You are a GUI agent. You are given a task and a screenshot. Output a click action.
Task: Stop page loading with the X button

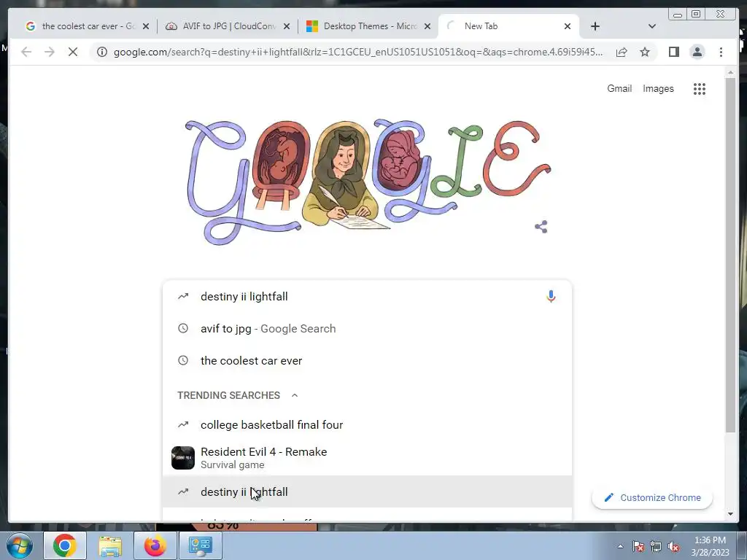tap(73, 52)
